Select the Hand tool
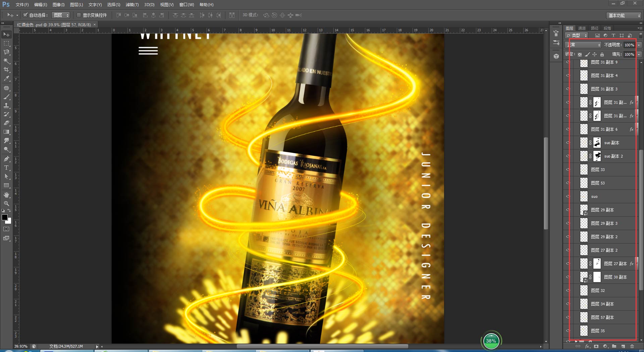The height and width of the screenshot is (352, 644). [6, 195]
